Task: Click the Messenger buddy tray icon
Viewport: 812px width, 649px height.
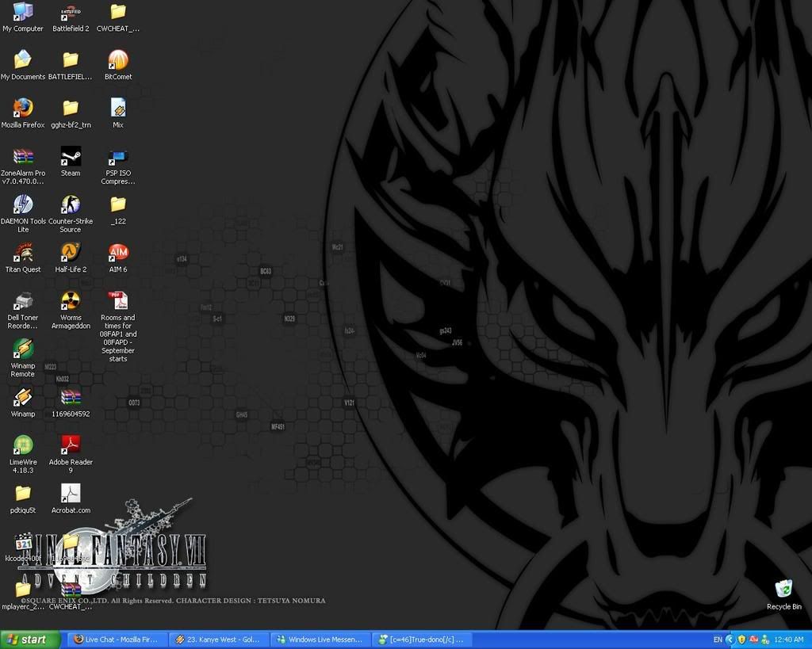Action: point(765,639)
